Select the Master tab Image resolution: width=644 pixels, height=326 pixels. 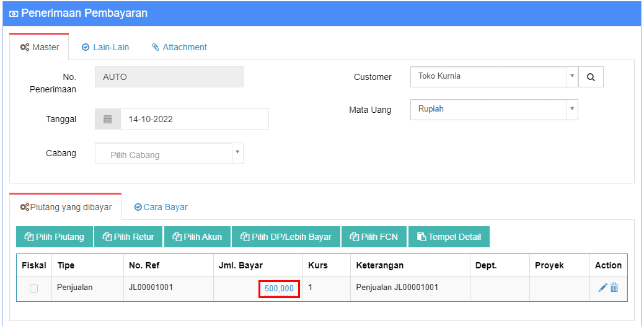(40, 47)
